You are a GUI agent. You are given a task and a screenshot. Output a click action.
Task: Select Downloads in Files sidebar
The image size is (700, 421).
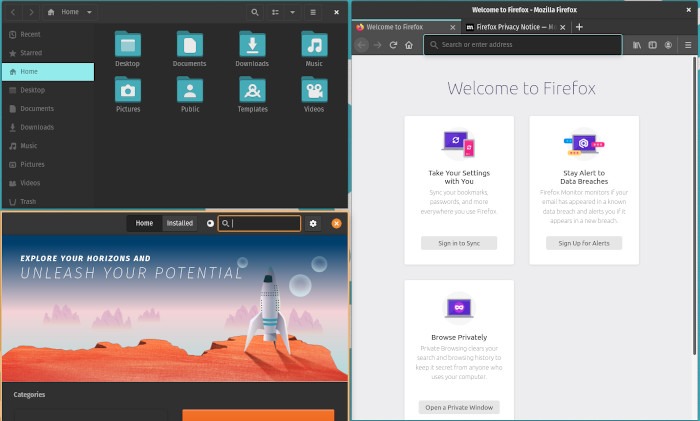[x=48, y=127]
